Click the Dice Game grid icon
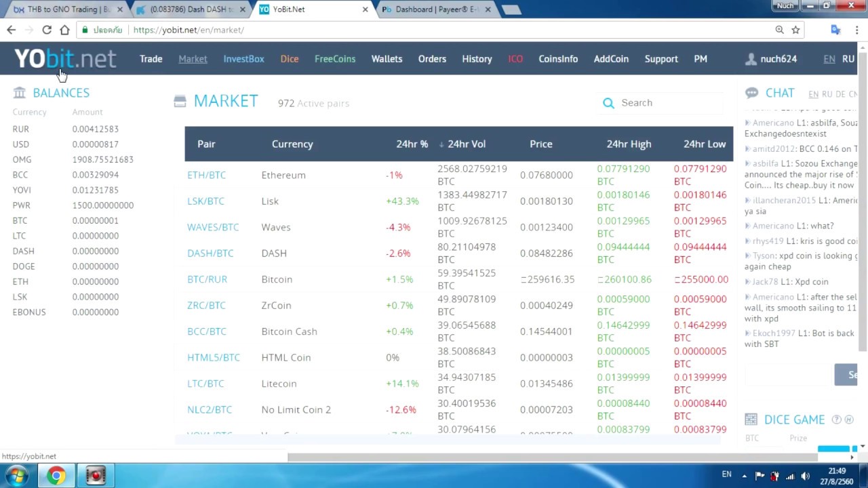This screenshot has height=488, width=868. click(751, 420)
